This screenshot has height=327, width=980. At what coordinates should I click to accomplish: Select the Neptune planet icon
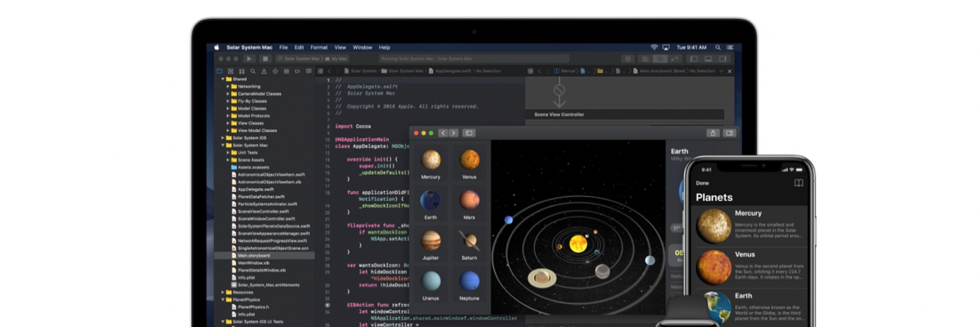469,281
